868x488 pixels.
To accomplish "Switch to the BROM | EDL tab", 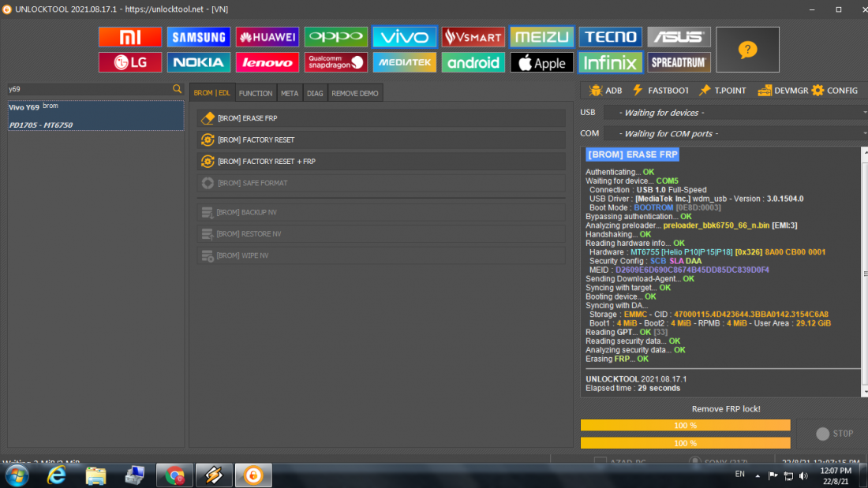I will pyautogui.click(x=212, y=93).
